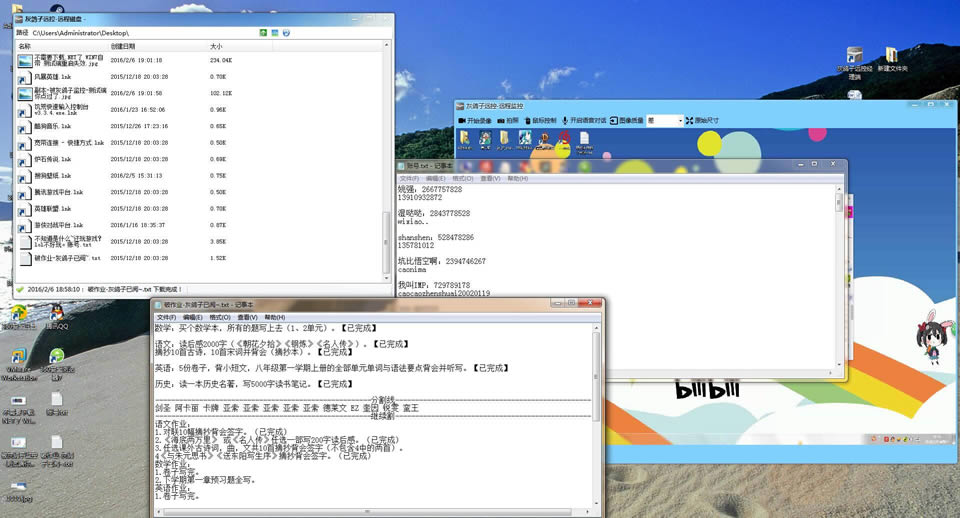Sort file list by 创建日期 column
This screenshot has width=960, height=518.
tap(124, 46)
